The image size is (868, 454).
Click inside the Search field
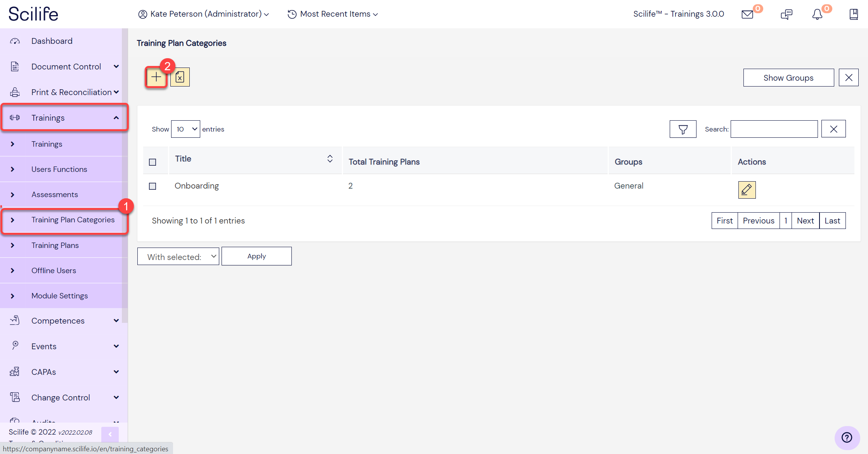(774, 129)
